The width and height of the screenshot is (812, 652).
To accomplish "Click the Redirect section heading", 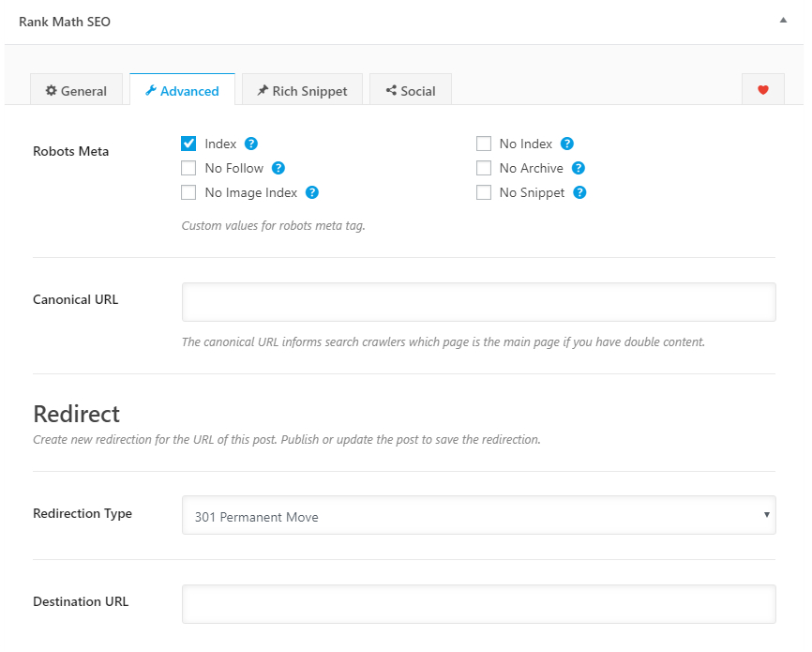I will (x=77, y=414).
